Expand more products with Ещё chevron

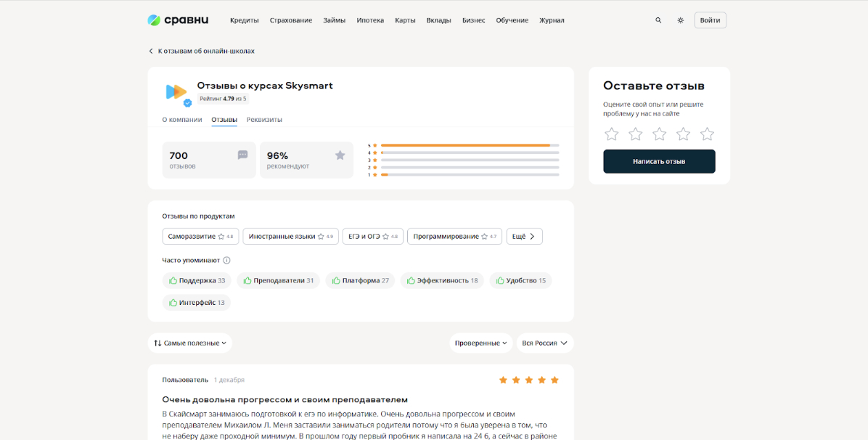point(524,236)
